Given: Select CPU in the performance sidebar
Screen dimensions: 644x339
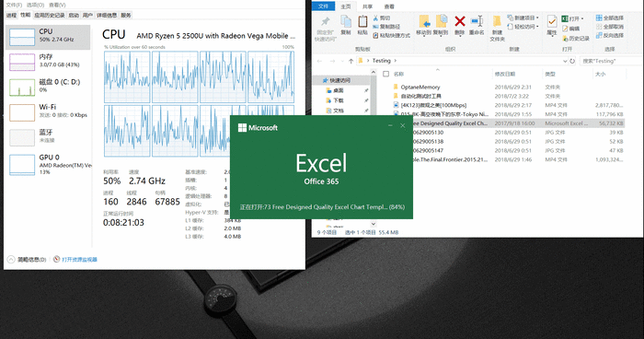Looking at the screenshot, I should (48, 37).
